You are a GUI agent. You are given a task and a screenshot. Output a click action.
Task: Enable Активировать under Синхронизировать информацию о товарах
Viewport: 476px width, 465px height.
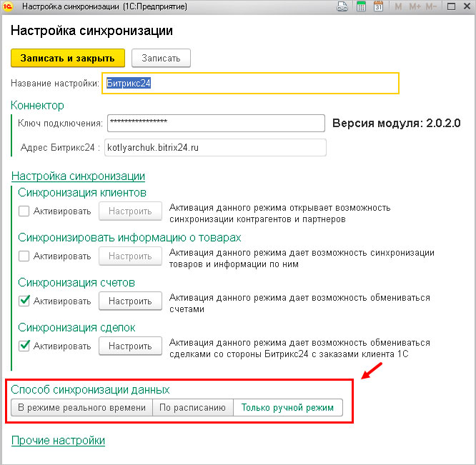pos(24,256)
